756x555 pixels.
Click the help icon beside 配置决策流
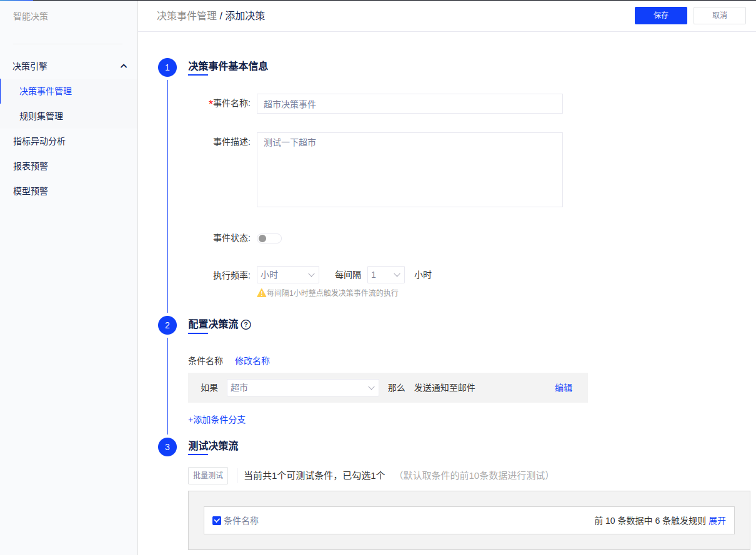(x=246, y=325)
